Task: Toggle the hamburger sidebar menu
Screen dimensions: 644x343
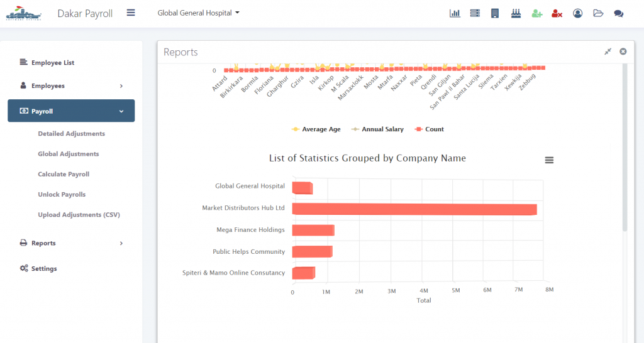Action: pos(131,13)
